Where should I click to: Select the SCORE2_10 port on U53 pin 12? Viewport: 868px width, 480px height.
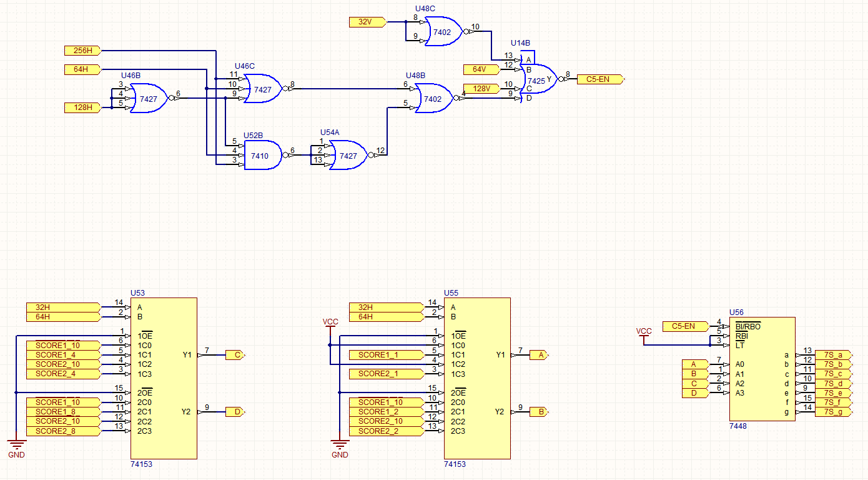[63, 422]
